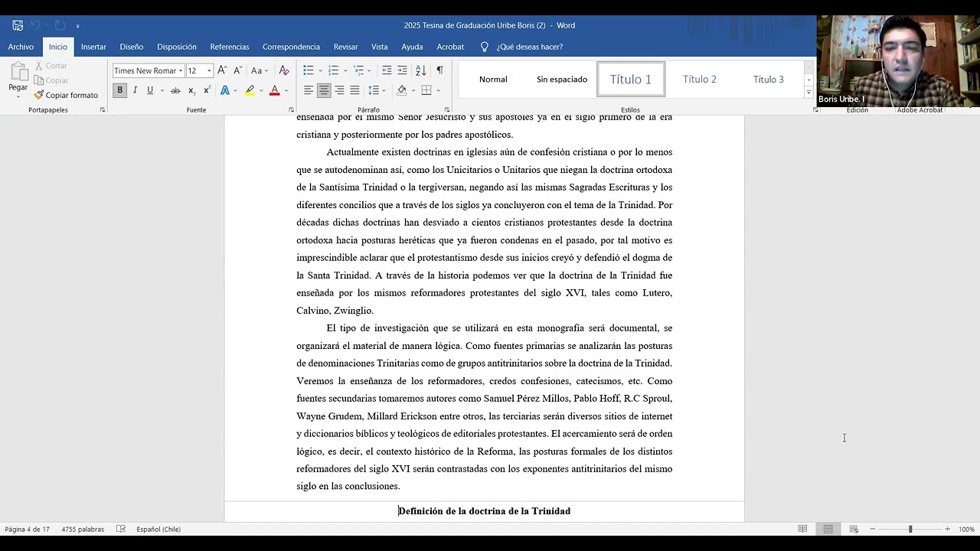Apply Sin espaciado style
Viewport: 980px width, 551px height.
(562, 80)
